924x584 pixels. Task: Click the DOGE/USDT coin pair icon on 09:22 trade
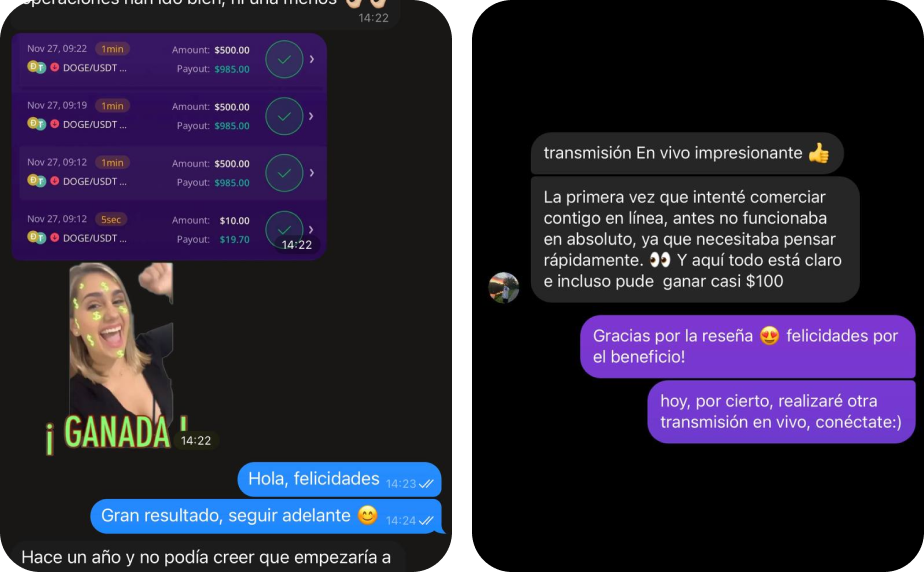[37, 67]
